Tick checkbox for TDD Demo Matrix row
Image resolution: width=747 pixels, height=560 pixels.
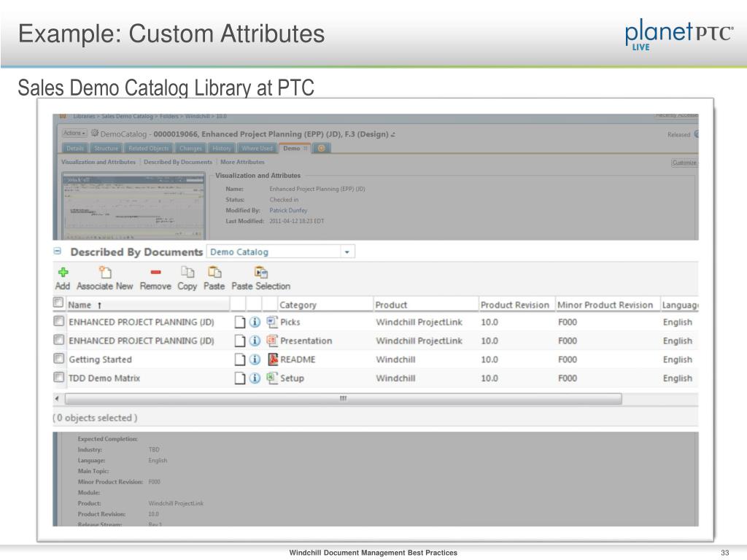[x=58, y=378]
